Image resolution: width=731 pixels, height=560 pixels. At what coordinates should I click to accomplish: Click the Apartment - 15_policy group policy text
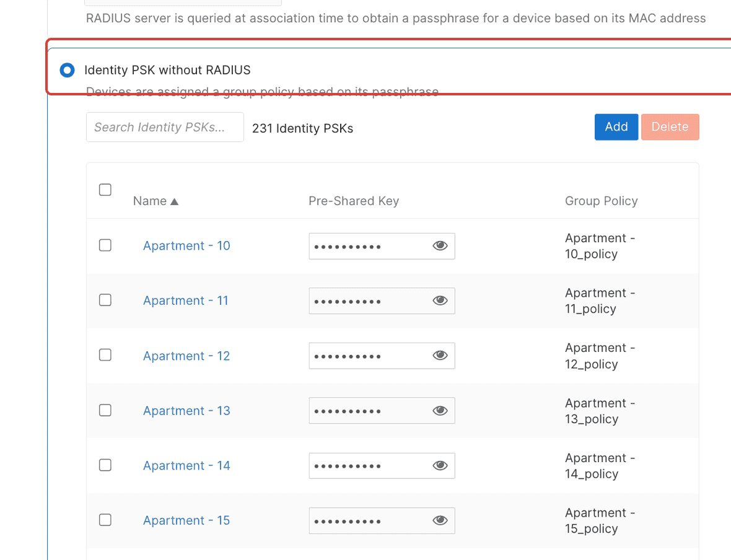click(x=600, y=520)
